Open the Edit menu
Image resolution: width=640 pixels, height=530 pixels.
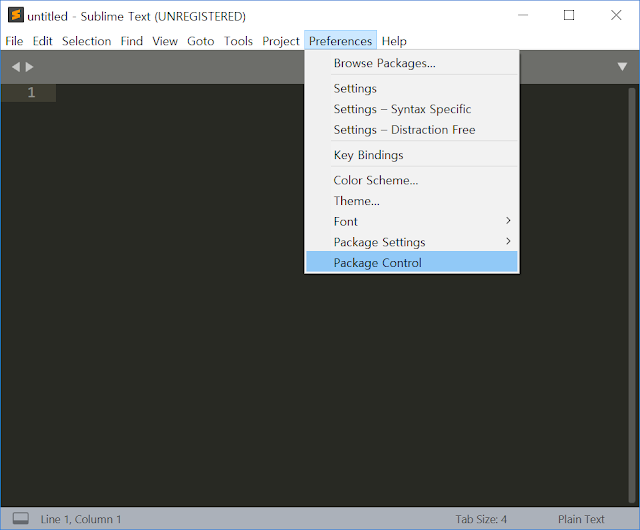(x=42, y=41)
